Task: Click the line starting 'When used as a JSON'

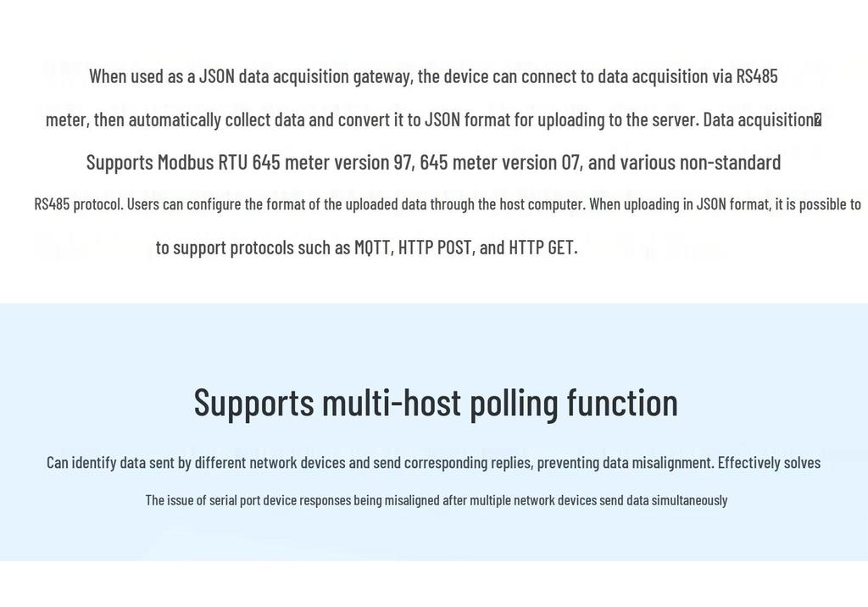Action: [433, 76]
